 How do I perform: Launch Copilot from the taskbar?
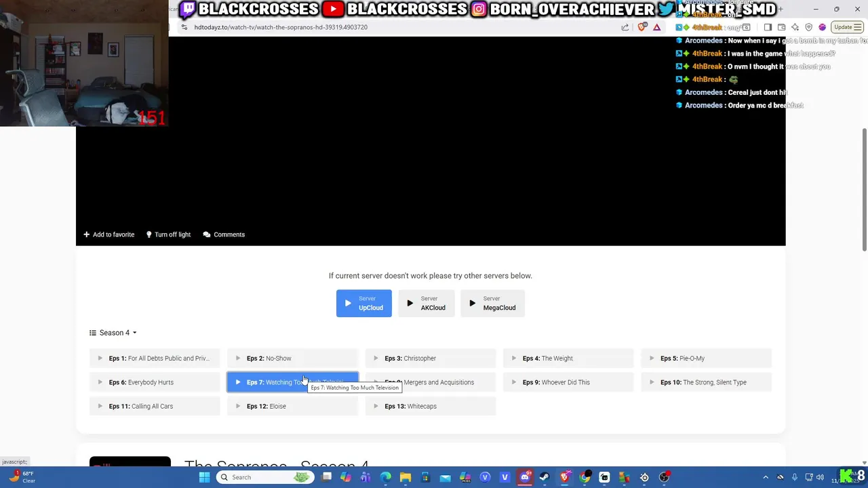(x=346, y=477)
